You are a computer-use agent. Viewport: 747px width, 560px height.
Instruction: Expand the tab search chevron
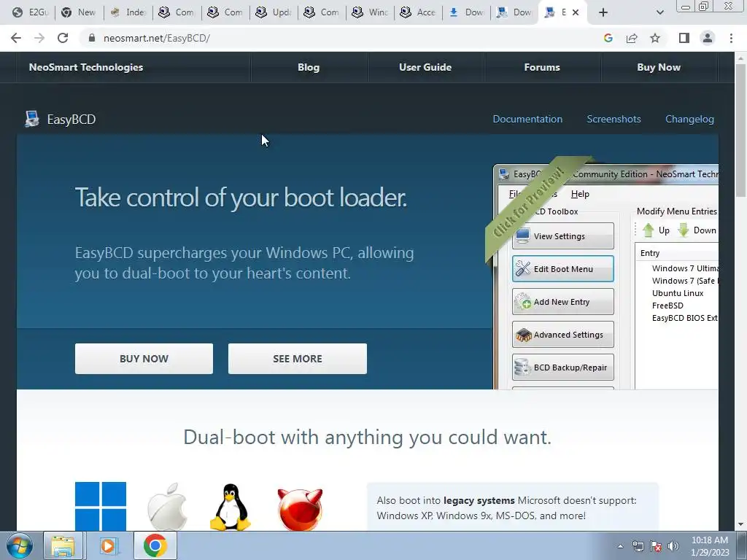[659, 12]
